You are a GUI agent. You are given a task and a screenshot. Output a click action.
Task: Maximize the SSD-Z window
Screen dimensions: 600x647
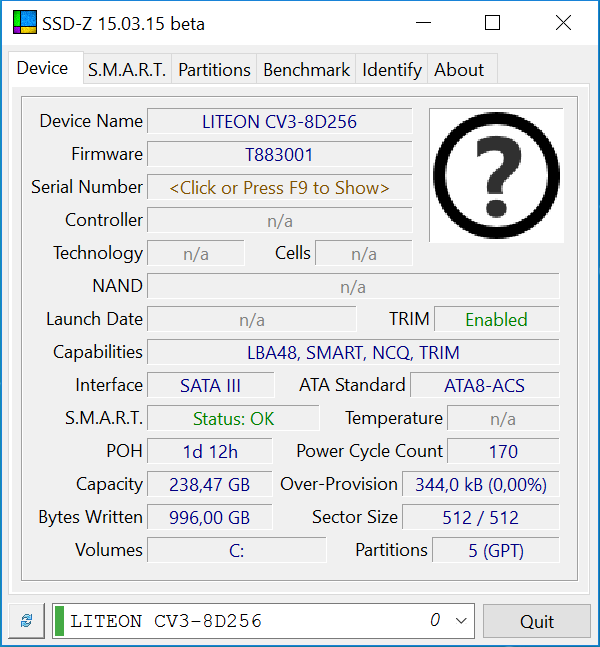pos(492,23)
